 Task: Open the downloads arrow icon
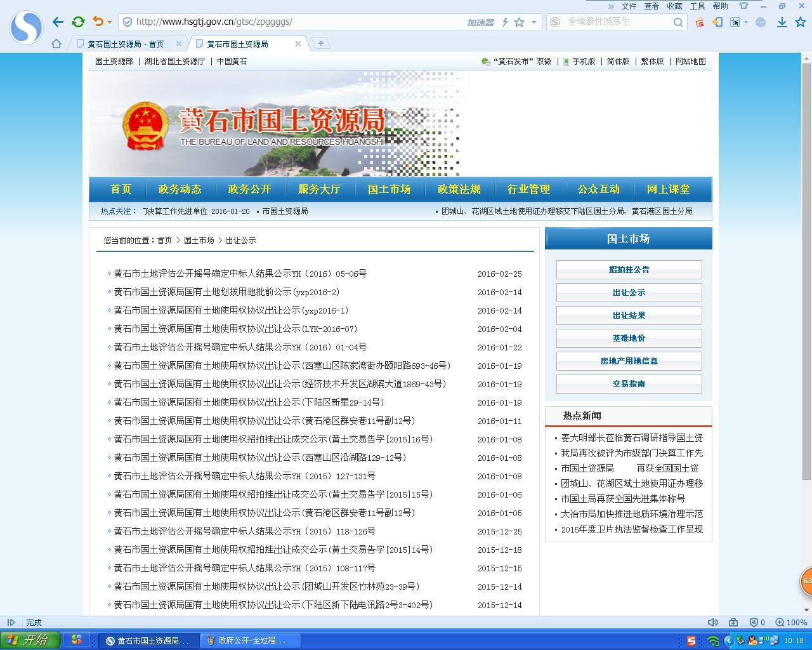pos(782,22)
